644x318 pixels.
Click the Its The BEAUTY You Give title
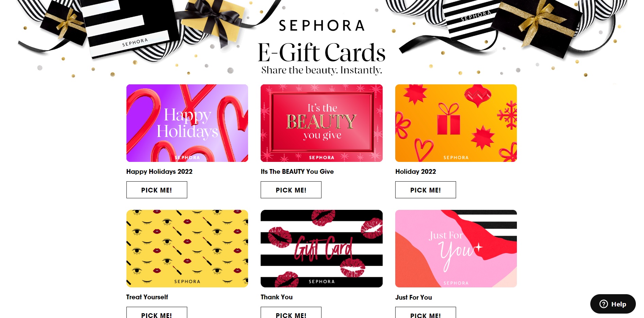(x=297, y=171)
